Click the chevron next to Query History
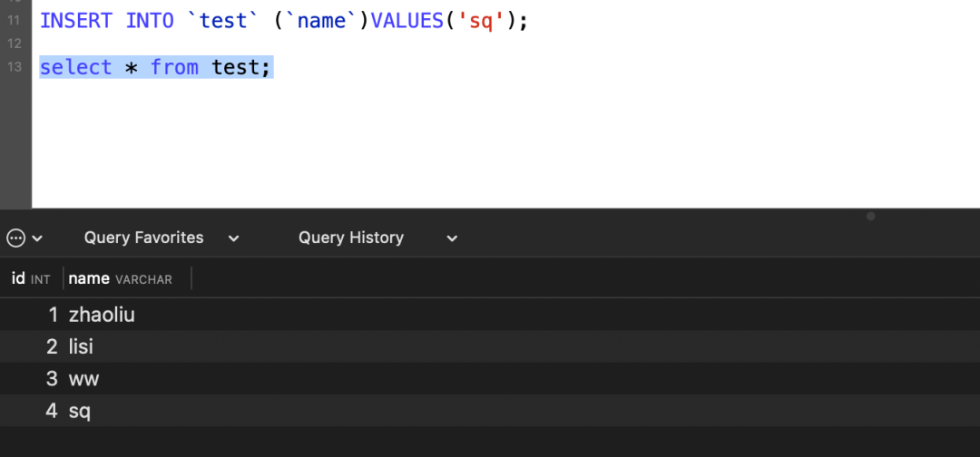Image resolution: width=980 pixels, height=457 pixels. click(x=452, y=238)
